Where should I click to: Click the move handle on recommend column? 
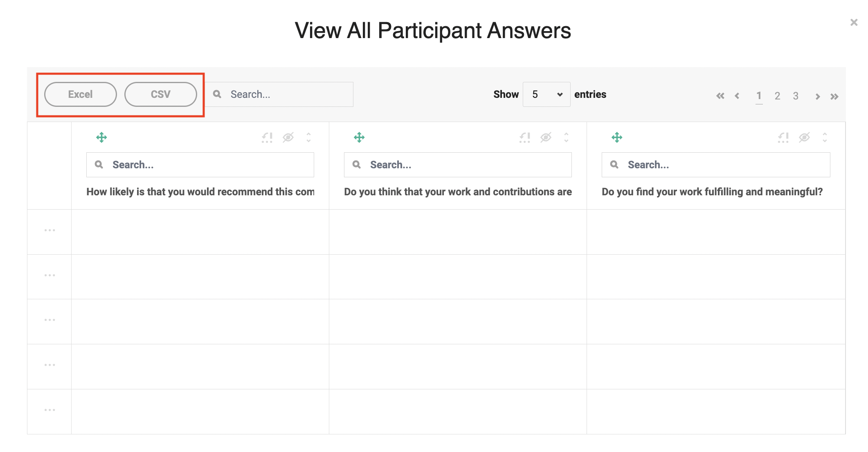coord(101,137)
